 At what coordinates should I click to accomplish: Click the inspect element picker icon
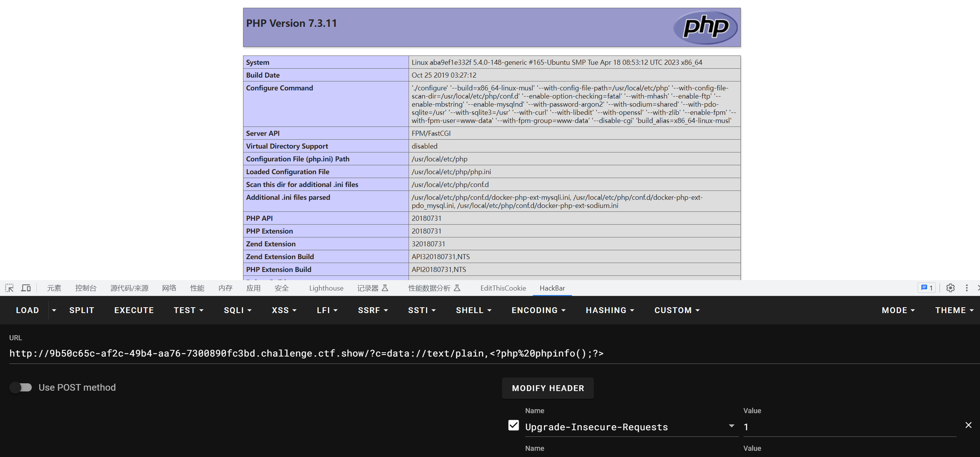coord(9,288)
